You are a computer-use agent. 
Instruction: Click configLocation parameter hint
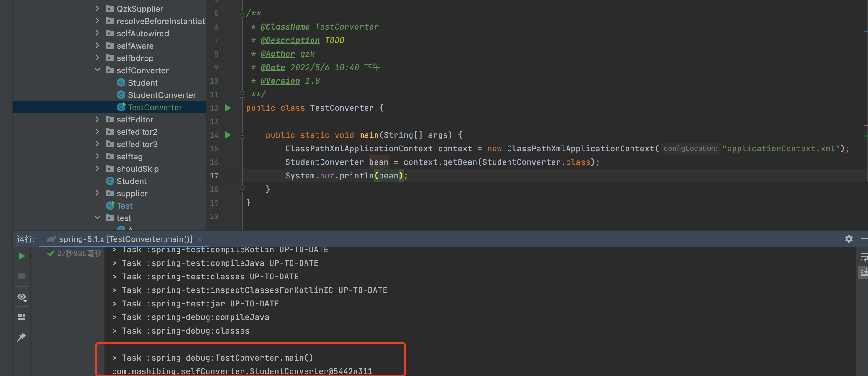click(x=691, y=148)
